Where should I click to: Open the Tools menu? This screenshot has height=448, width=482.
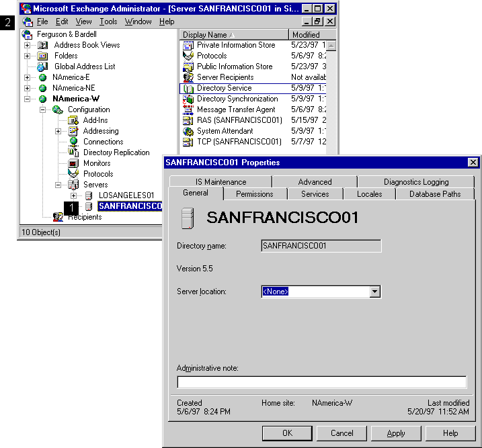(108, 21)
